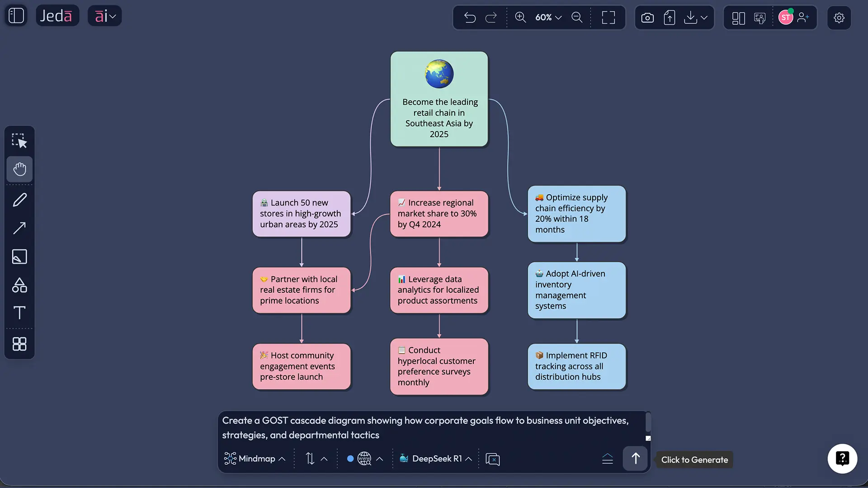This screenshot has width=868, height=488.
Task: Open the sticky note tool
Action: [19, 257]
